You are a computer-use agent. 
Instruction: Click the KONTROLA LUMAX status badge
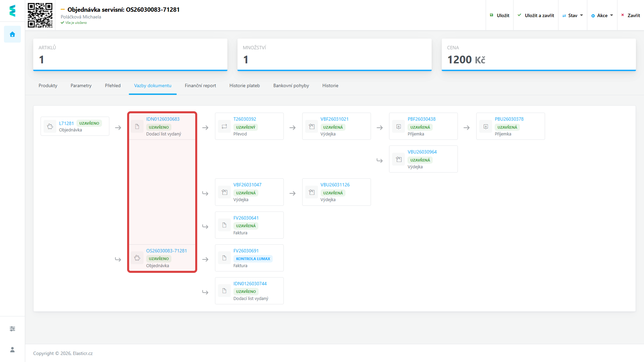[x=253, y=259]
